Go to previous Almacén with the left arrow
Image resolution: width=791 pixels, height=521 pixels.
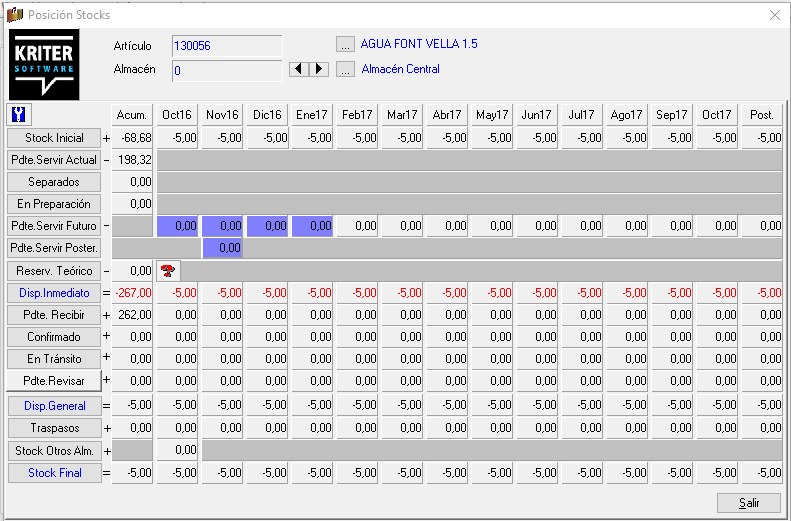coord(299,69)
